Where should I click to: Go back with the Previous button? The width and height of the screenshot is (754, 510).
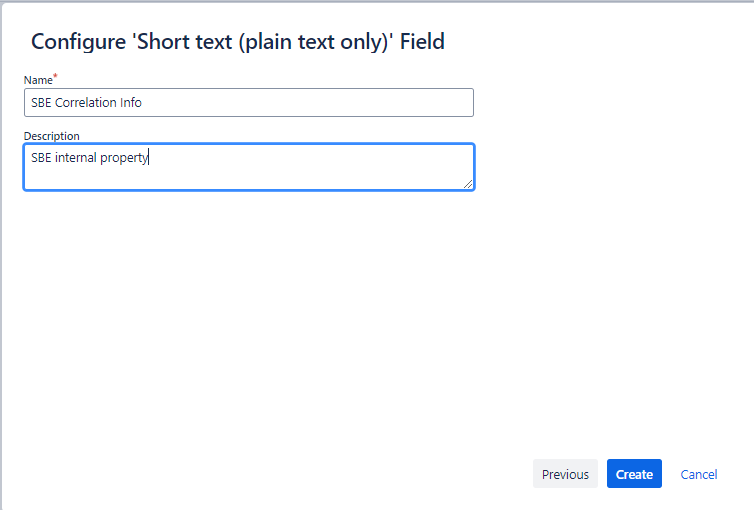pyautogui.click(x=565, y=473)
